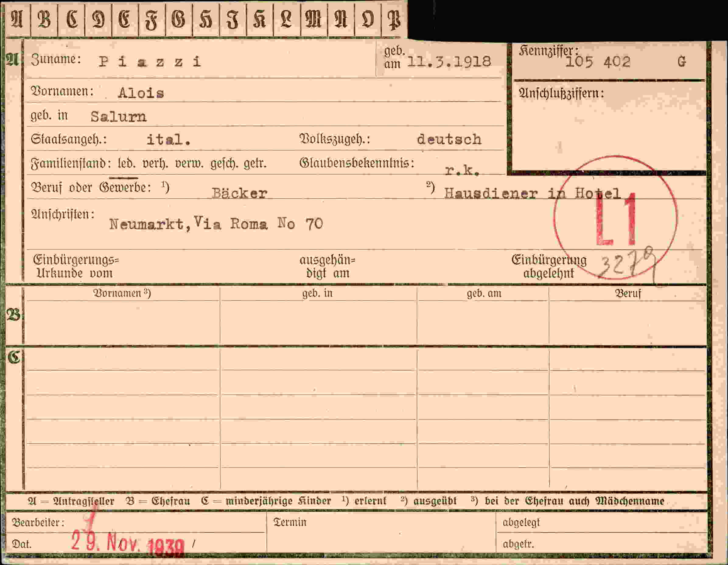
Task: Click the 'verw.' marital status option
Action: coord(189,164)
